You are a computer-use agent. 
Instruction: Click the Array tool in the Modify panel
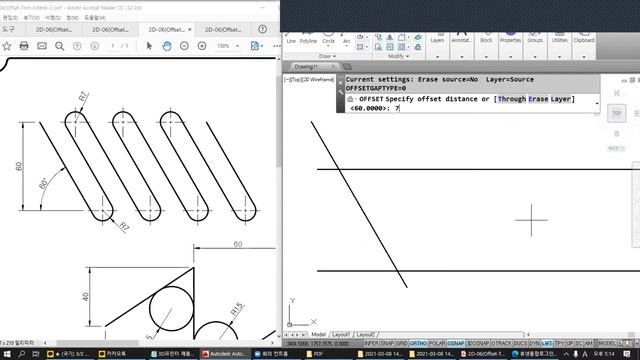tap(402, 47)
